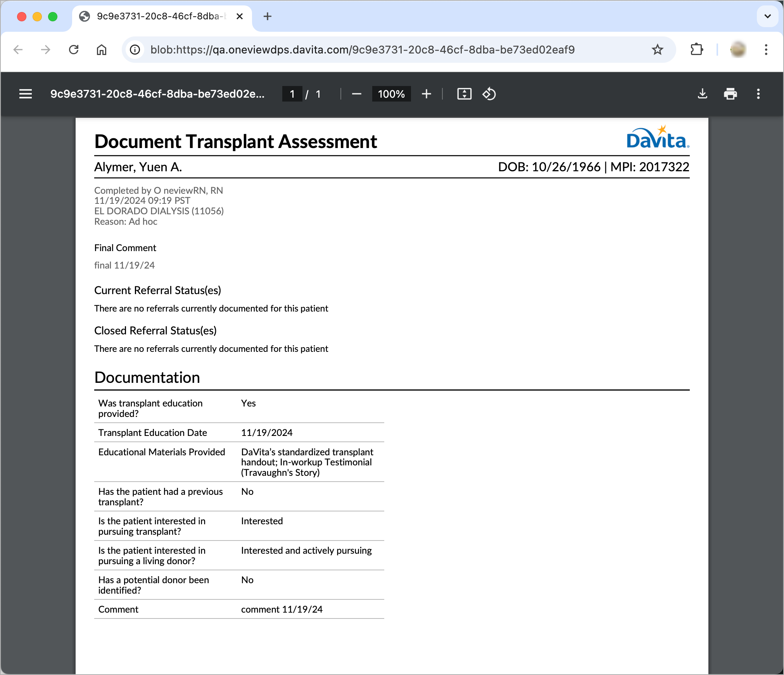Click 'Educational Materials Provided' label
784x675 pixels.
point(162,452)
